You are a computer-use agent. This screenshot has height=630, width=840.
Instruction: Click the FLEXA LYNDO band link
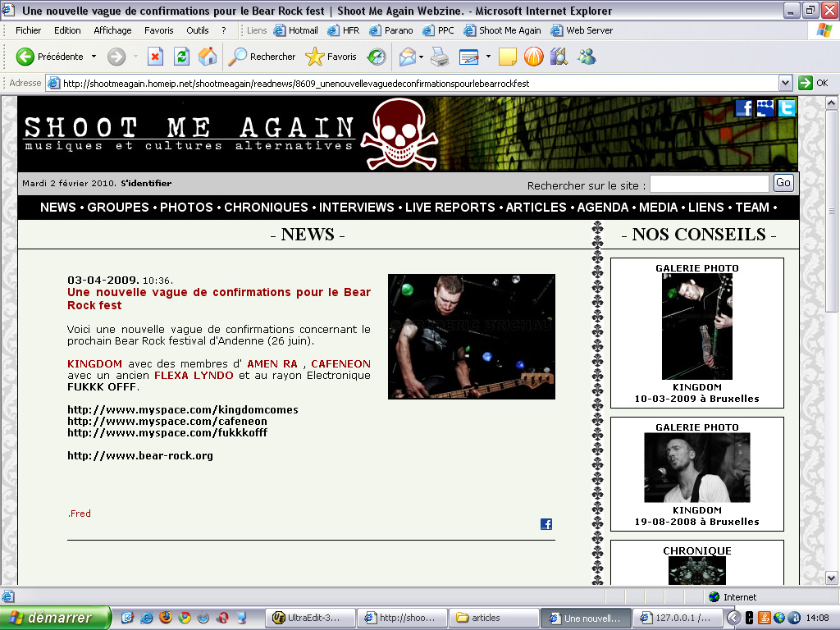pyautogui.click(x=194, y=376)
